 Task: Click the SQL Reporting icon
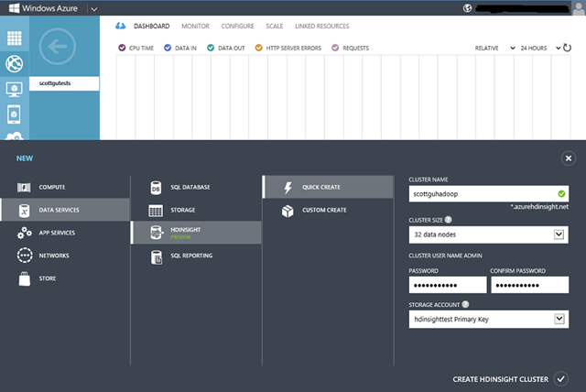click(157, 257)
